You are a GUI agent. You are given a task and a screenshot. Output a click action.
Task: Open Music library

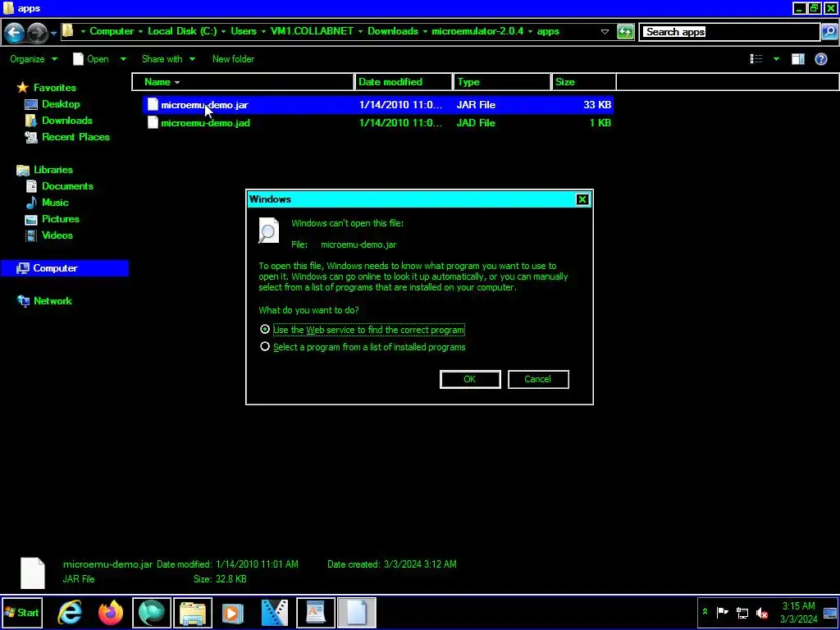tap(55, 203)
